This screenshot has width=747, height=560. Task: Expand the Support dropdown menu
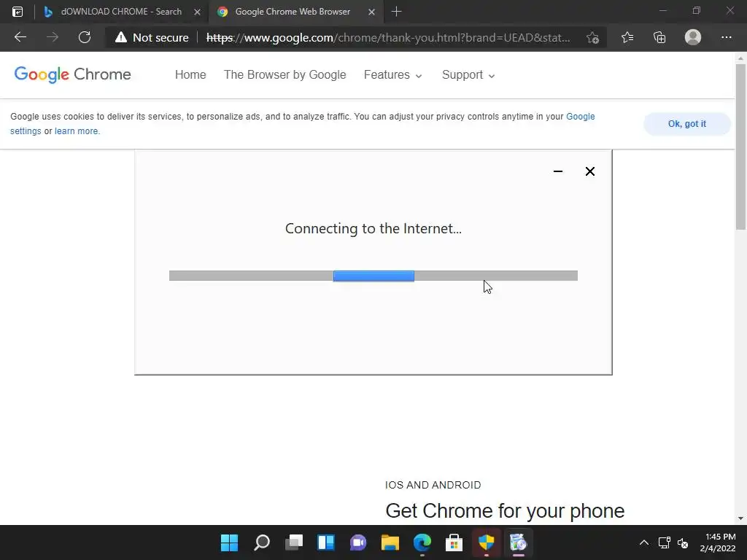click(x=468, y=75)
